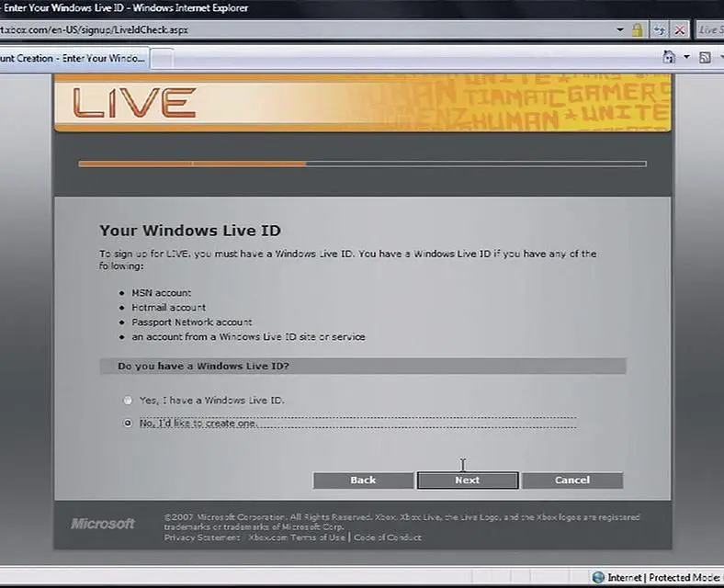Click the Home icon in the toolbar
This screenshot has width=724, height=588.
pos(669,57)
